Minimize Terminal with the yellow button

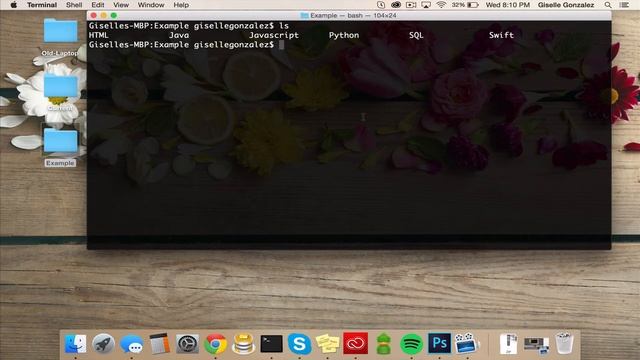point(104,16)
